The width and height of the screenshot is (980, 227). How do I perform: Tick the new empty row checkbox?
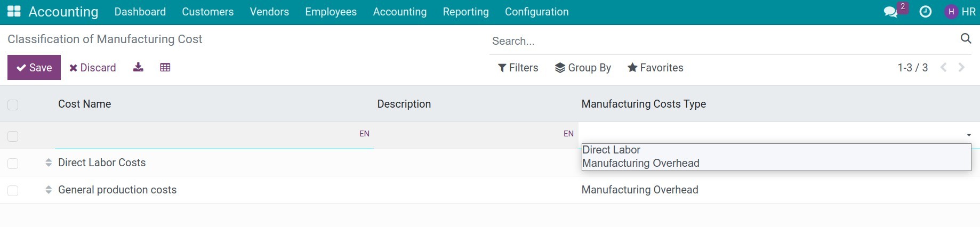(x=13, y=136)
